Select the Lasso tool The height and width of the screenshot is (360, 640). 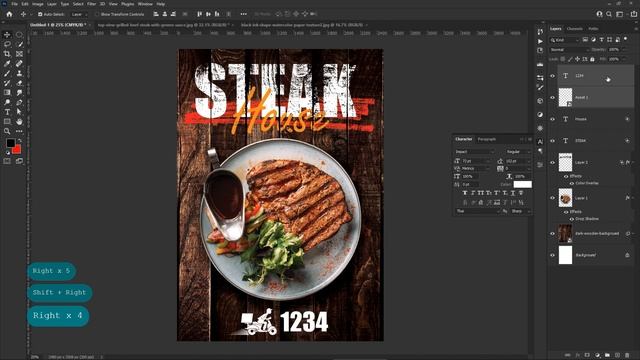[x=7, y=44]
